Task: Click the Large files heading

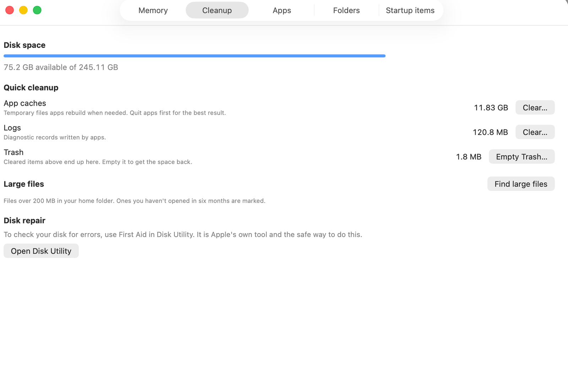Action: [x=24, y=184]
